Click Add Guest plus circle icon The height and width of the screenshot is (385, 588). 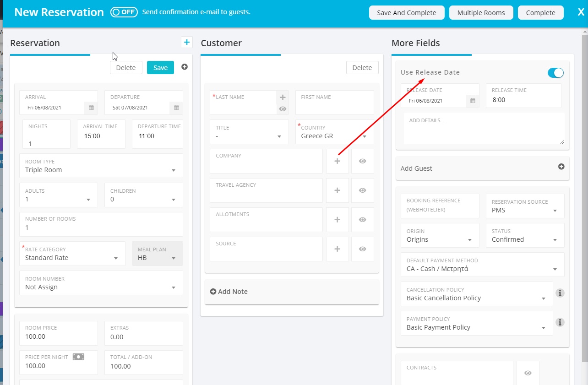pyautogui.click(x=561, y=167)
